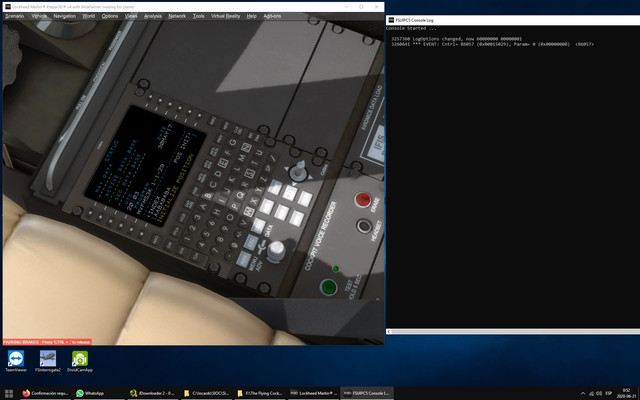This screenshot has height=400, width=640.
Task: Open the Tools menu
Action: pyautogui.click(x=198, y=16)
